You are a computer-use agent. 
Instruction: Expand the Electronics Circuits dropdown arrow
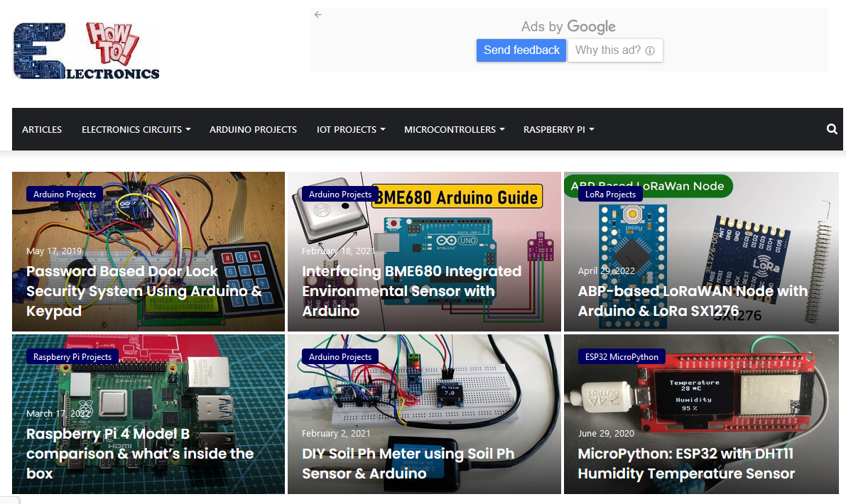click(188, 129)
